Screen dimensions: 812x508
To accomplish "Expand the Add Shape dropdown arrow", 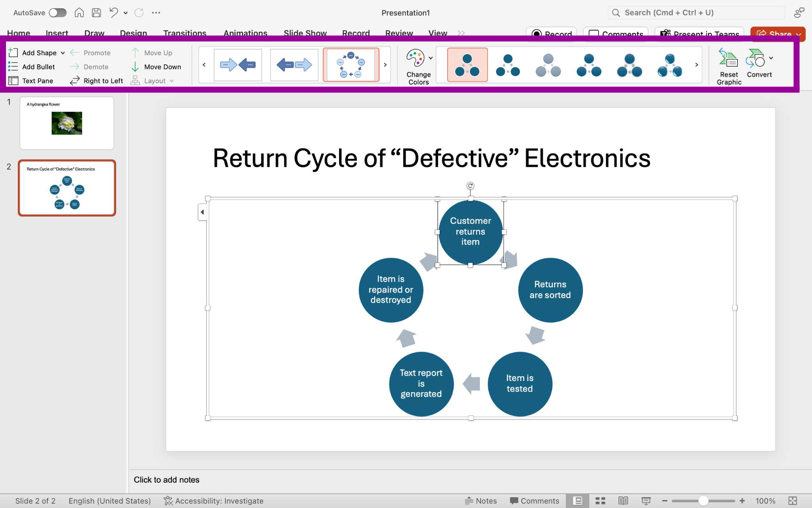I will [63, 53].
